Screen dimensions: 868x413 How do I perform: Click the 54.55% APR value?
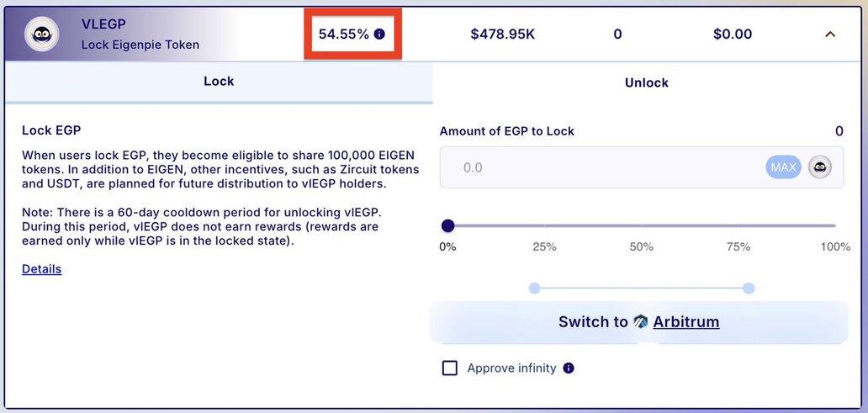pyautogui.click(x=343, y=34)
